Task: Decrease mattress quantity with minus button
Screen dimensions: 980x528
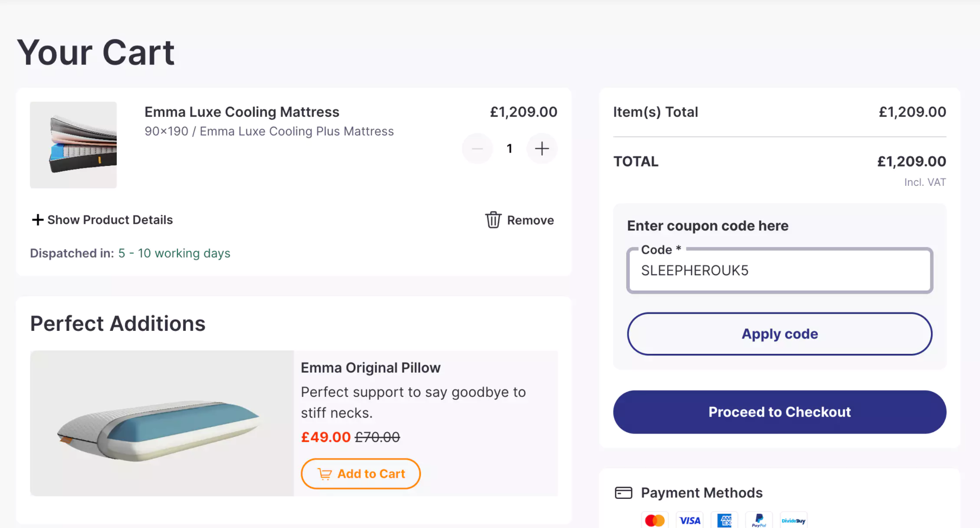Action: tap(477, 149)
